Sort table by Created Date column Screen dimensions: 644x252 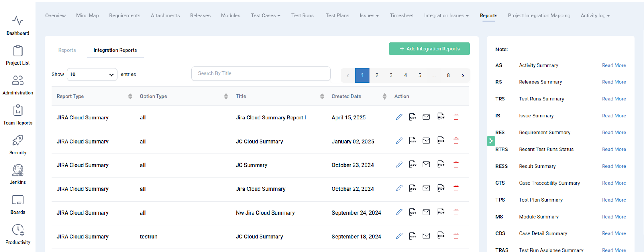point(384,96)
